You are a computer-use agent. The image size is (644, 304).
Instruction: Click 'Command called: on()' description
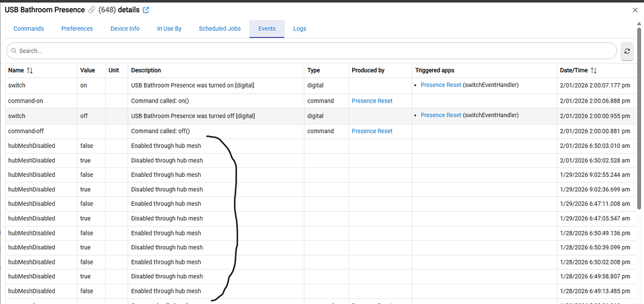[x=160, y=101]
